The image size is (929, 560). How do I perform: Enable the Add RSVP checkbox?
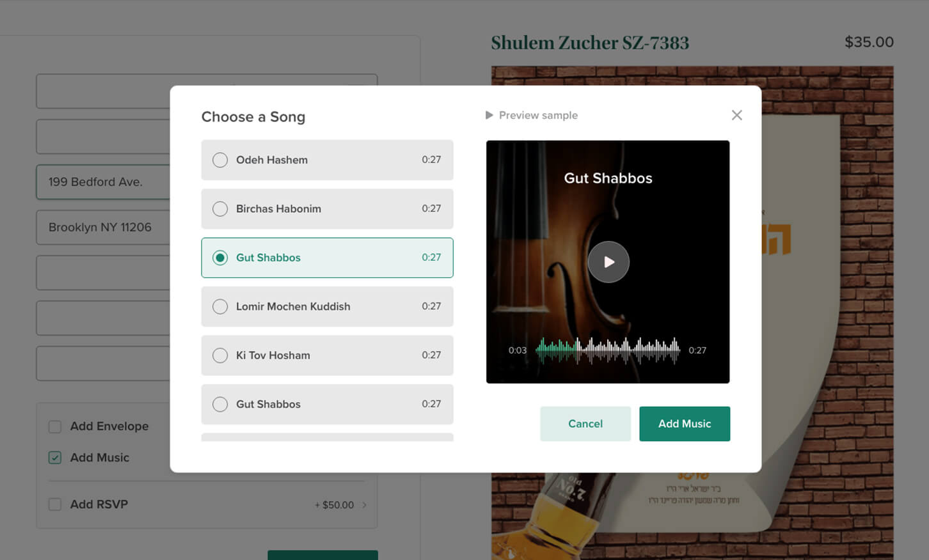pos(55,504)
